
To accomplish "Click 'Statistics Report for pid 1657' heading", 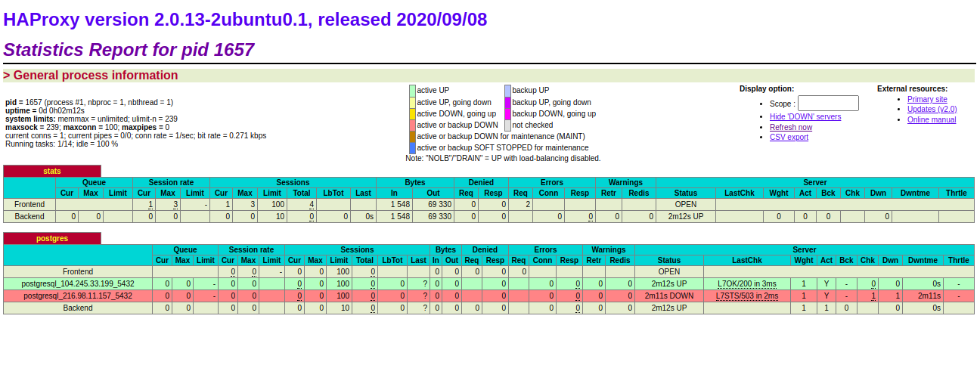I will tap(129, 50).
